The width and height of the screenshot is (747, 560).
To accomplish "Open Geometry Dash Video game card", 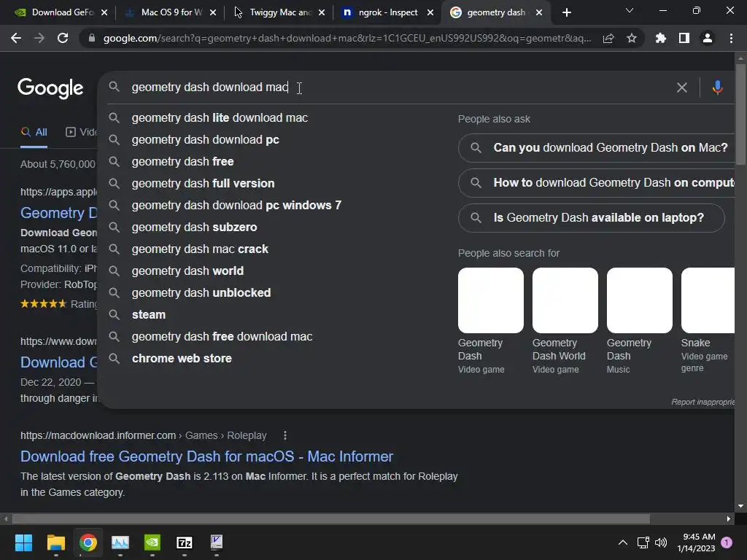I will tap(491, 321).
